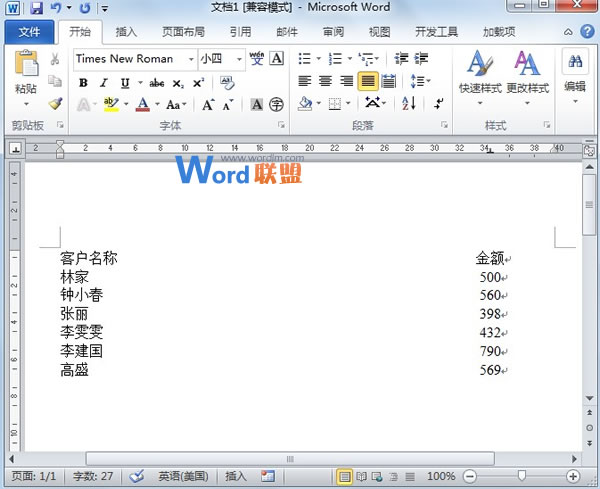Shrink font size with smaller A

pos(228,105)
